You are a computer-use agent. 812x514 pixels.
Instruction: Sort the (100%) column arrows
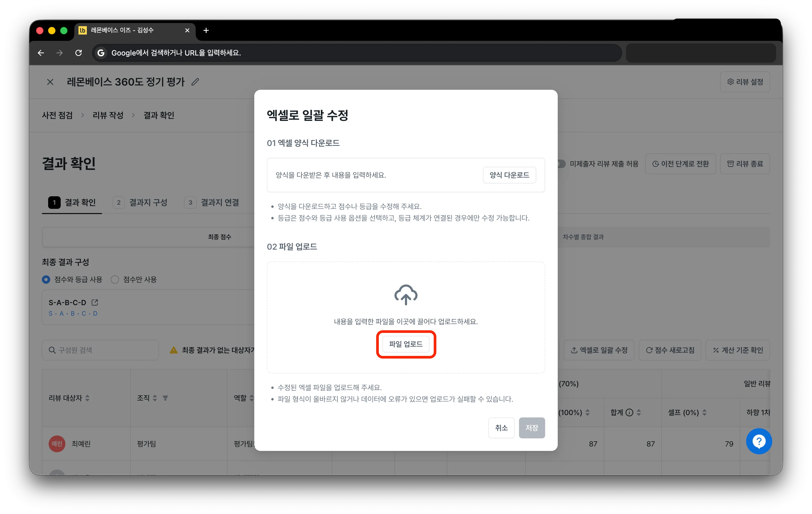(x=588, y=412)
